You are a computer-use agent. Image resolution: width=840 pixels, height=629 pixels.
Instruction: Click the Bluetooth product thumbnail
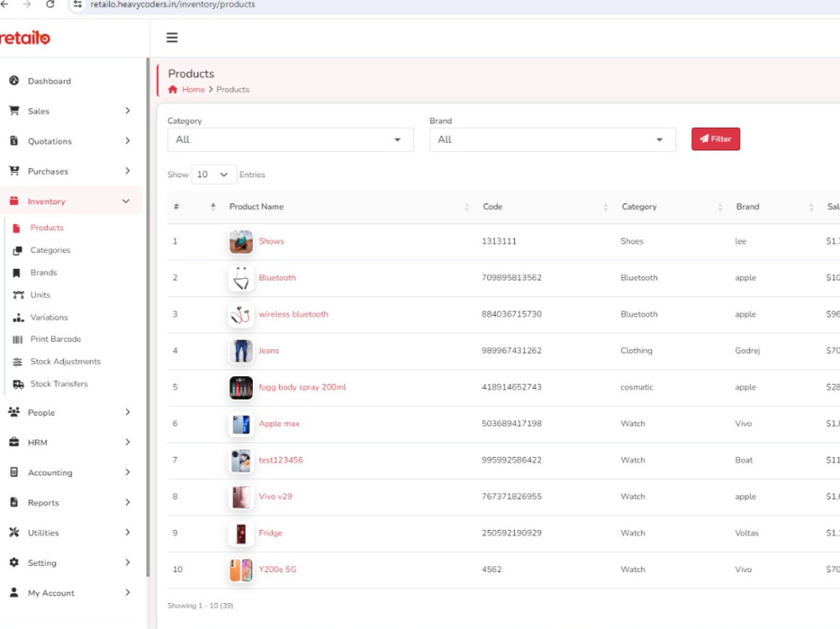pyautogui.click(x=241, y=277)
